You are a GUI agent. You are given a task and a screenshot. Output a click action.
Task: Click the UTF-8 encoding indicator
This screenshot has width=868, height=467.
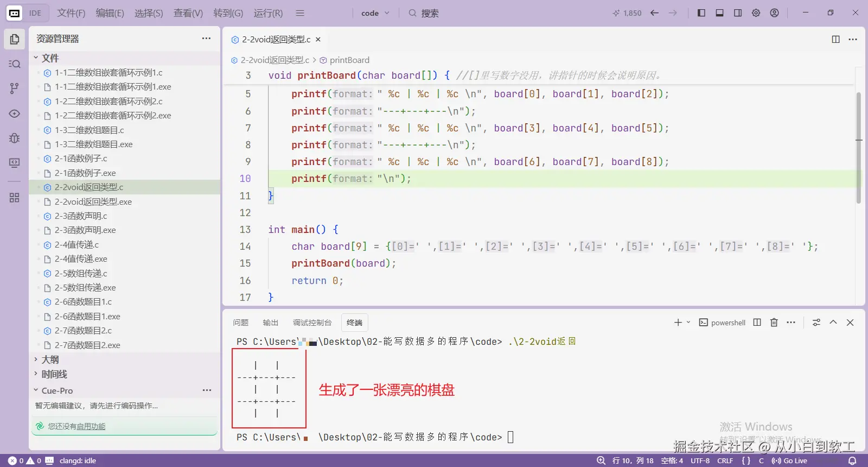(700, 460)
